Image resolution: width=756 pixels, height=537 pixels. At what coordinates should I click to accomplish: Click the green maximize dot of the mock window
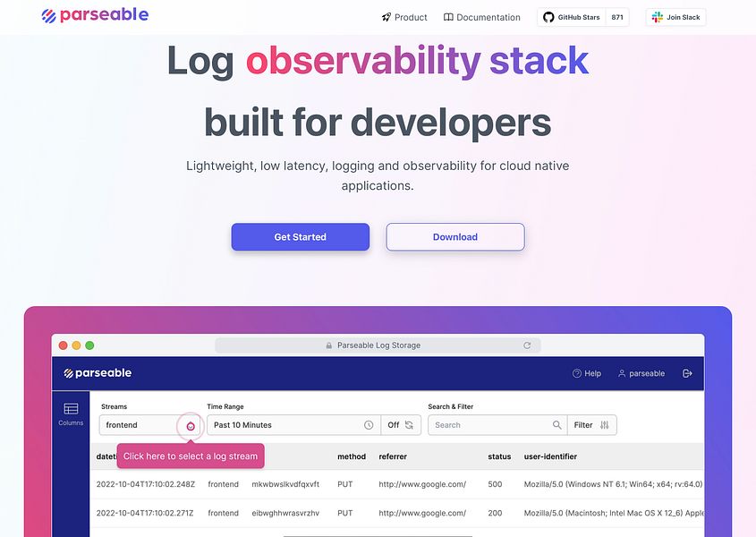coord(89,345)
